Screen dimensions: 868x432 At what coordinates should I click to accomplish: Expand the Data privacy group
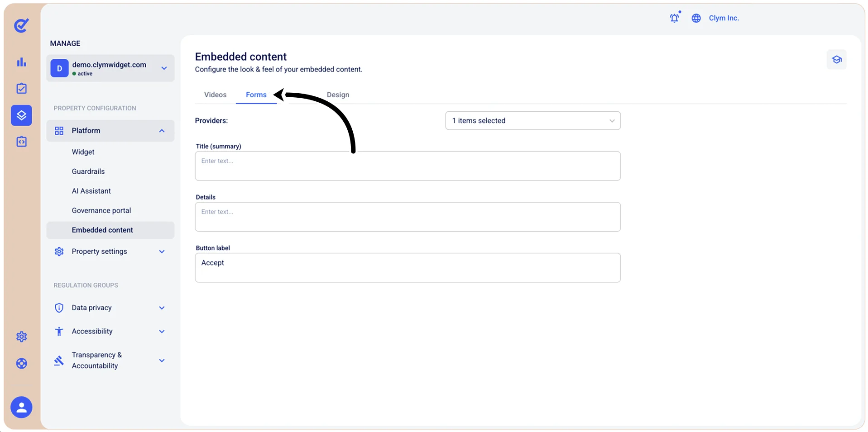click(162, 308)
